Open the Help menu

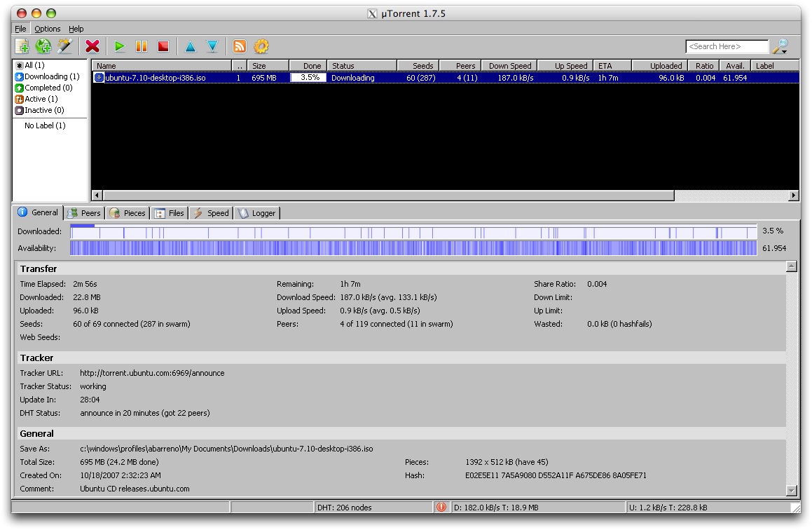tap(76, 29)
